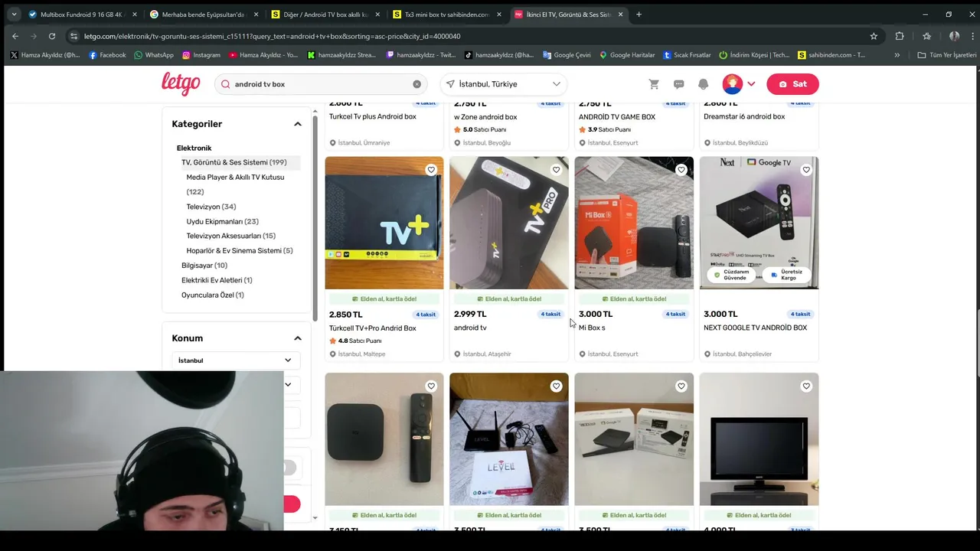980x551 pixels.
Task: Open the Google Çeviri bookmark
Action: pyautogui.click(x=567, y=55)
